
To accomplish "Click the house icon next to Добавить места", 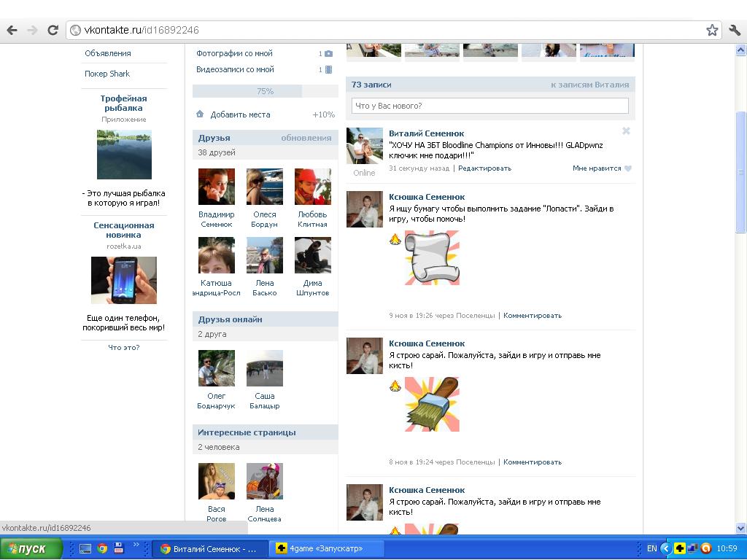I will tap(200, 114).
